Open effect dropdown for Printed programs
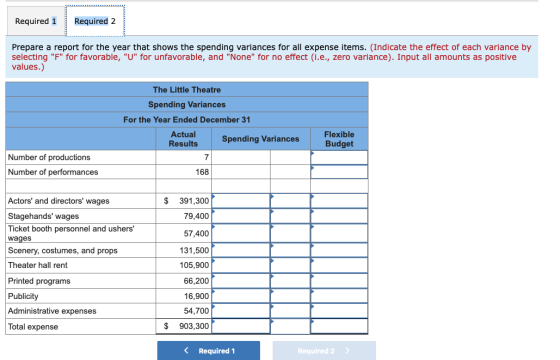The height and width of the screenshot is (360, 560). [x=290, y=281]
